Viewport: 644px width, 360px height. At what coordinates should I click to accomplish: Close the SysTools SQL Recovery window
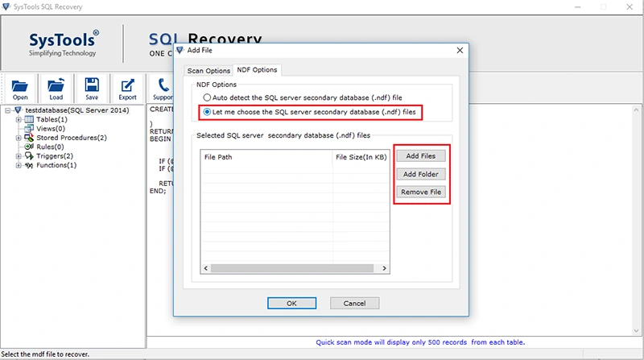(630, 7)
